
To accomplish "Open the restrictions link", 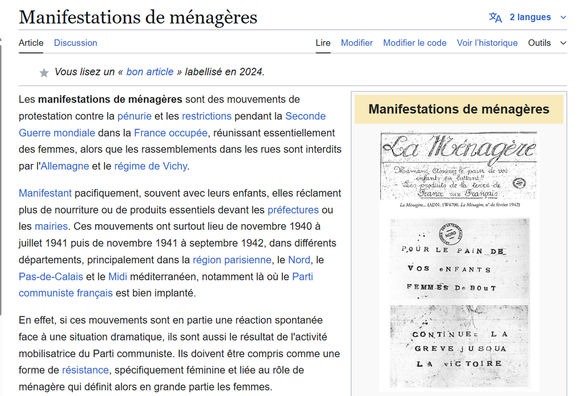I will [206, 116].
